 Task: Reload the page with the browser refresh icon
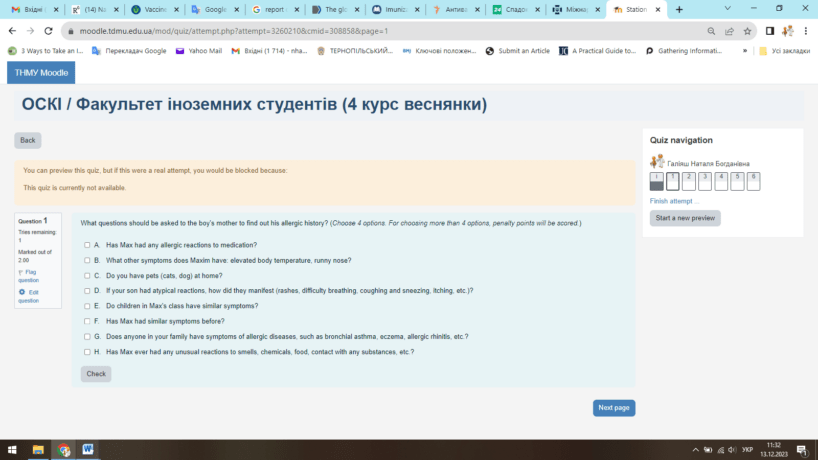[51, 31]
